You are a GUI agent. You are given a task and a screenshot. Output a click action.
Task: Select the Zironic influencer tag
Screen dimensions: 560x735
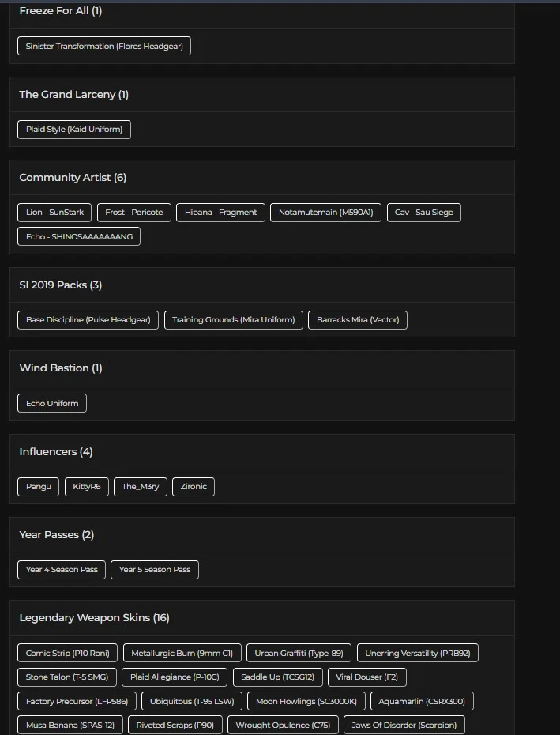(x=194, y=487)
